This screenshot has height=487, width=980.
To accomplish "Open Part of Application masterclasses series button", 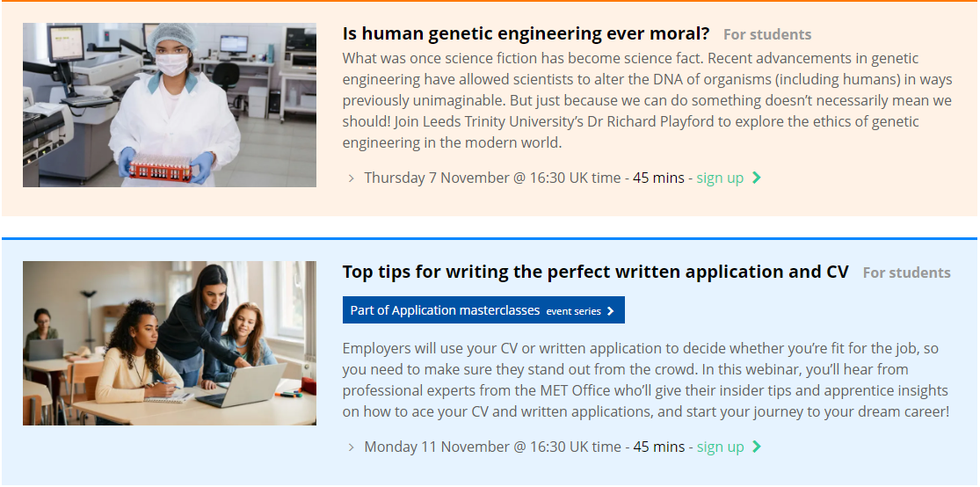I will coord(483,310).
